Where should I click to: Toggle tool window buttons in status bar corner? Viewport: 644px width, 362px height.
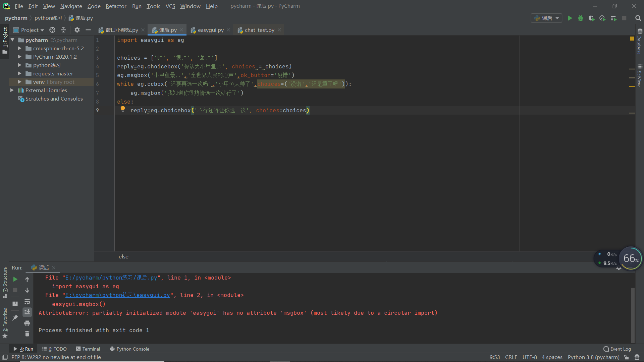coord(5,357)
